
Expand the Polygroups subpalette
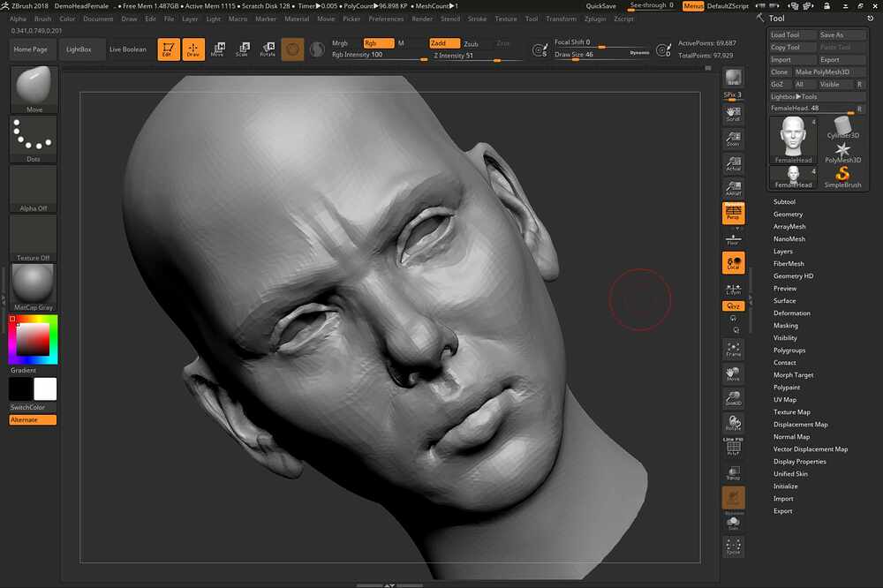789,351
